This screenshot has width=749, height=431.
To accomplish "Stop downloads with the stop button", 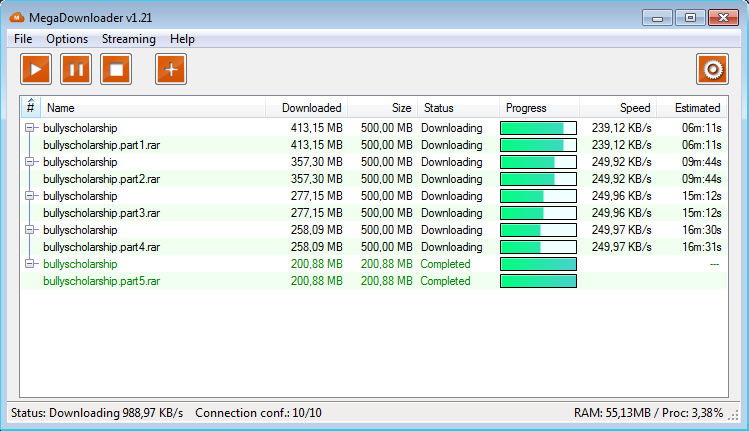I will 116,69.
